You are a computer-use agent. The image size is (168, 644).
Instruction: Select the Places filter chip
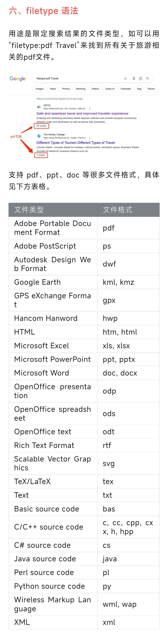pyautogui.click(x=151, y=89)
